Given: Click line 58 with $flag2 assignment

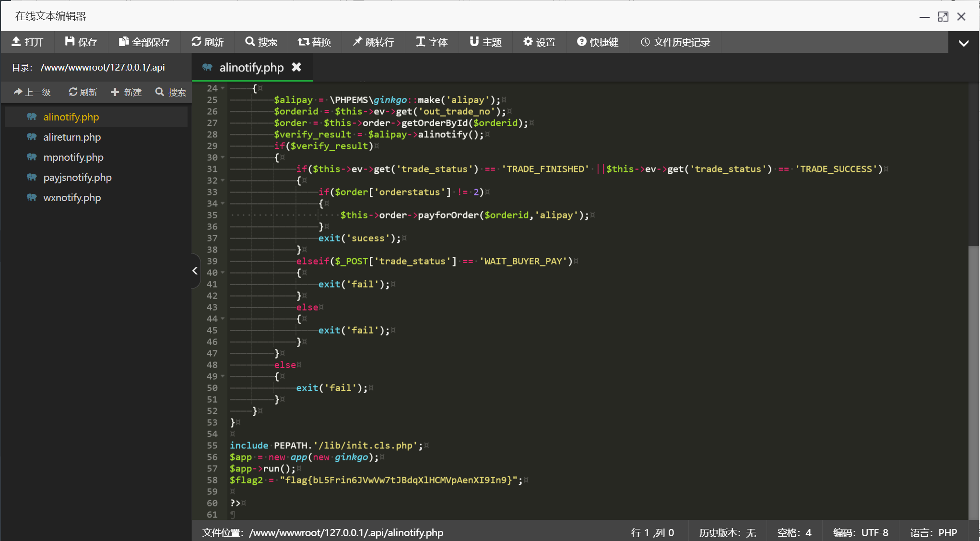Looking at the screenshot, I should [x=376, y=480].
